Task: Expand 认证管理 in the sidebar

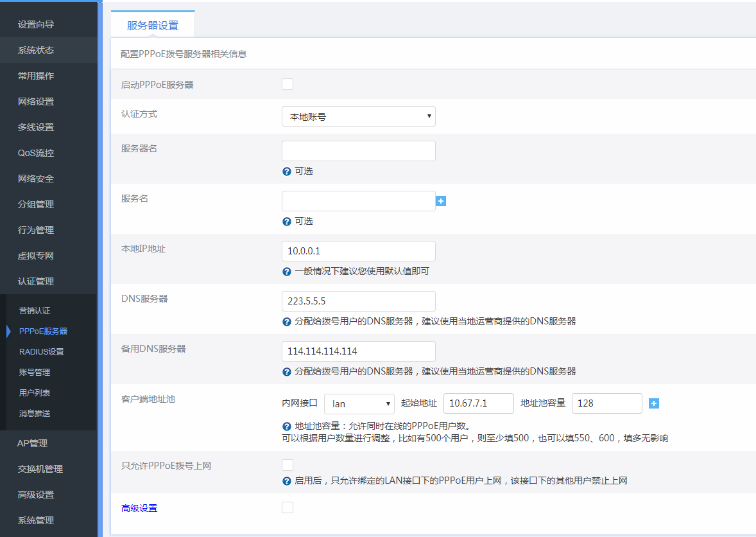Action: pos(36,281)
